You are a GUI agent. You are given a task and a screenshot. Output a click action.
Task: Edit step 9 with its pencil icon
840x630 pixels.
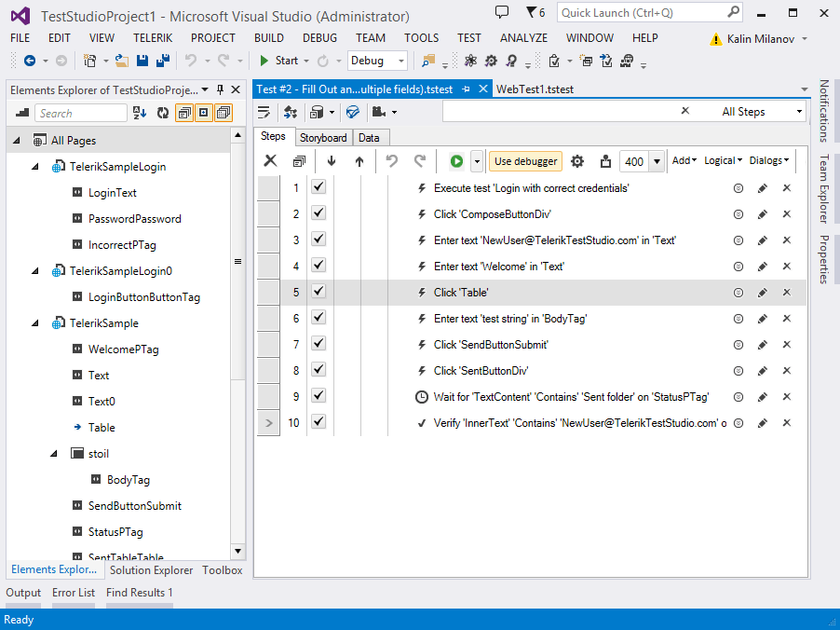click(763, 397)
